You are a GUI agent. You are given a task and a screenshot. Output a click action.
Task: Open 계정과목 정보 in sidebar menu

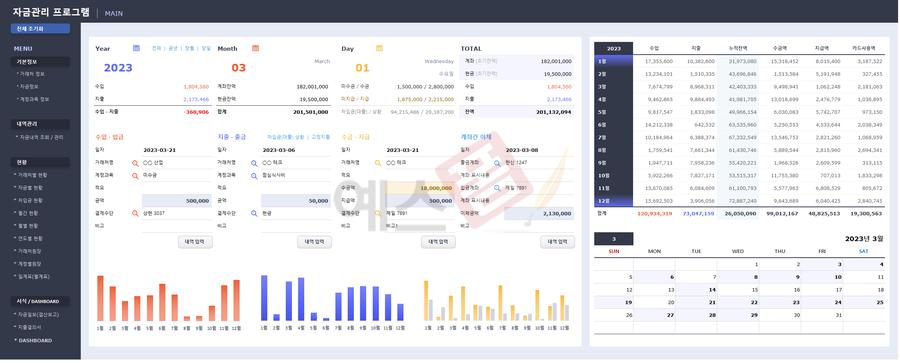coord(33,99)
